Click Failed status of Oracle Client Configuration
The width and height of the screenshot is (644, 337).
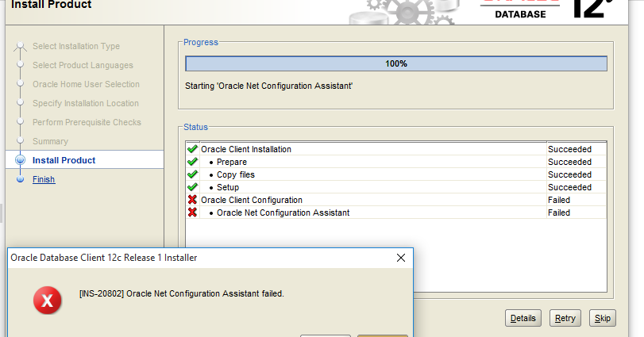point(559,200)
